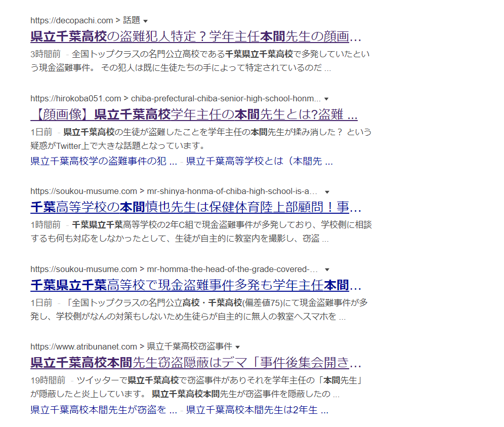Open result titled 県立千葉高校の盗難犯人特定?
This screenshot has width=504, height=427.
pyautogui.click(x=196, y=36)
